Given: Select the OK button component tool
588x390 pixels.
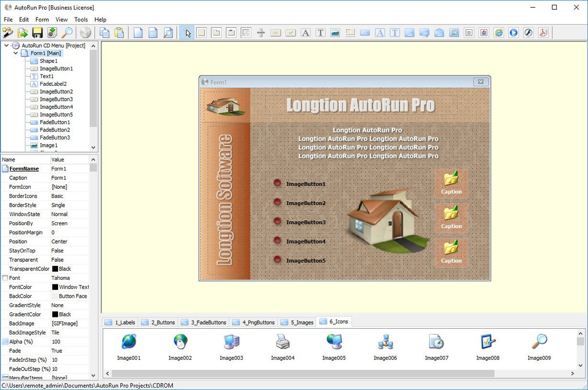Looking at the screenshot, I should click(276, 33).
